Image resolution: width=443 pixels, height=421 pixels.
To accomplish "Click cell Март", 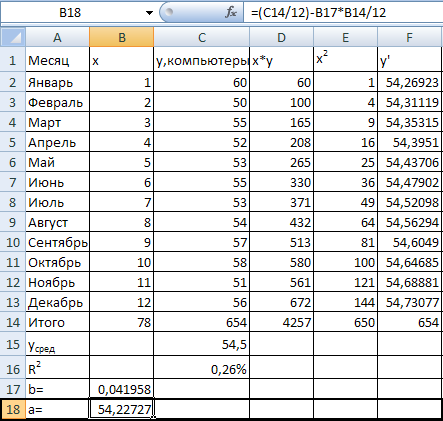I will [x=57, y=122].
